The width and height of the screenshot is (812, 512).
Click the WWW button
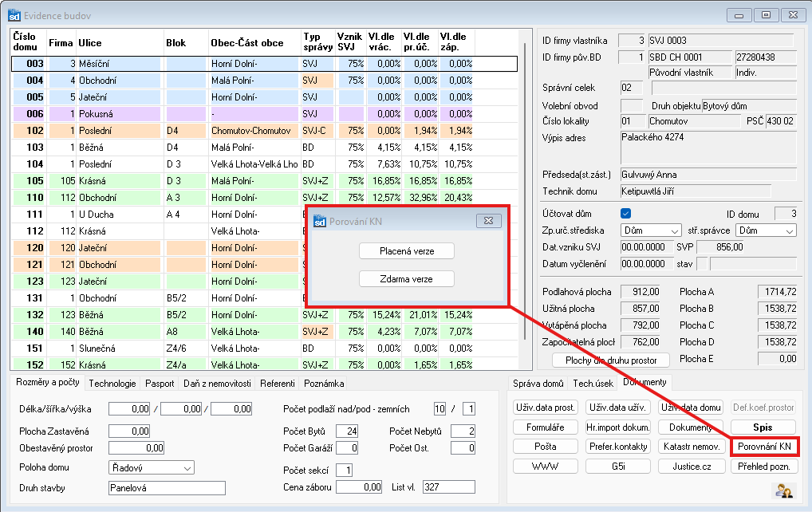[546, 467]
